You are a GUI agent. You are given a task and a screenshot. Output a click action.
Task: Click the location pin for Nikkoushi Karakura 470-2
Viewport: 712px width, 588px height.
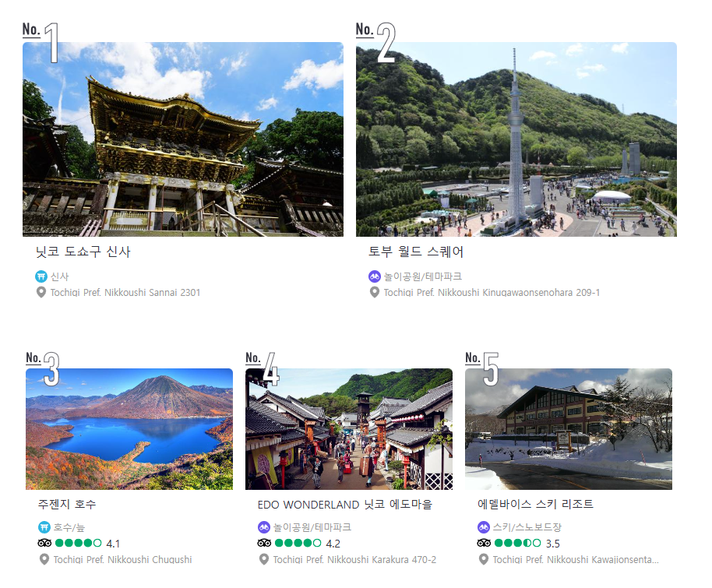[264, 559]
